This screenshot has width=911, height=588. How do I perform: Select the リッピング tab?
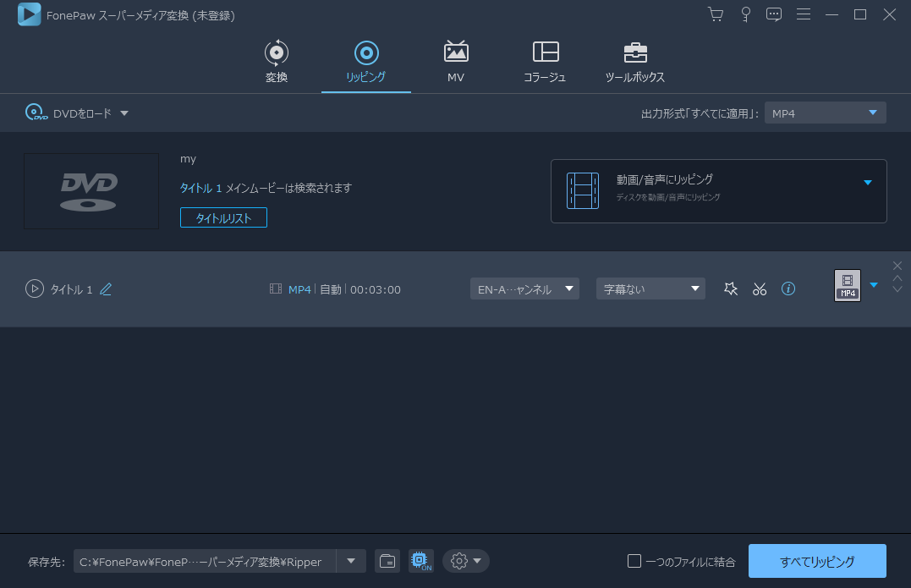point(366,62)
